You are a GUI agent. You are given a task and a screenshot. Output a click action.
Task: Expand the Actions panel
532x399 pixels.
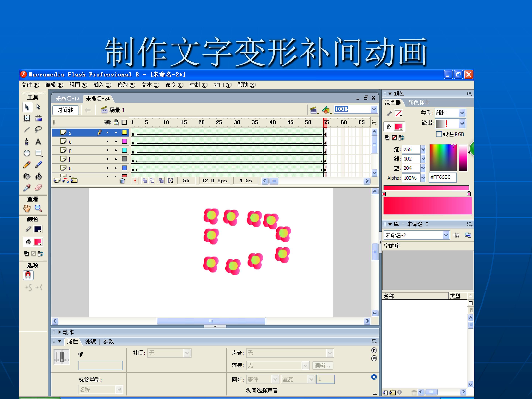pyautogui.click(x=60, y=332)
